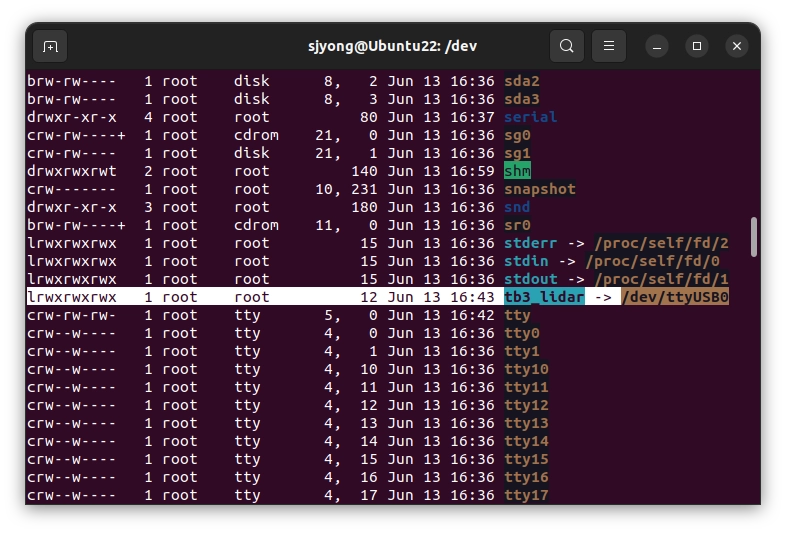Click the 16:42 timestamp text
The height and width of the screenshot is (533, 786).
[472, 315]
